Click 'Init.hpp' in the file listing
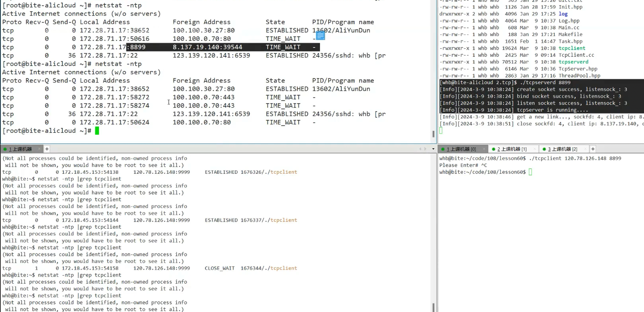The image size is (644, 312). tap(570, 7)
